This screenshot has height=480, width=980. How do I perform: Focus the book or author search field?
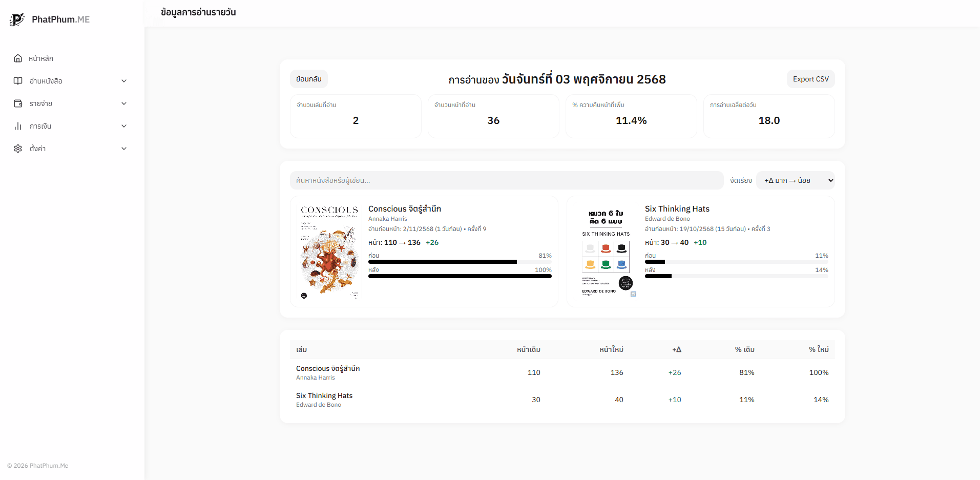pyautogui.click(x=506, y=180)
